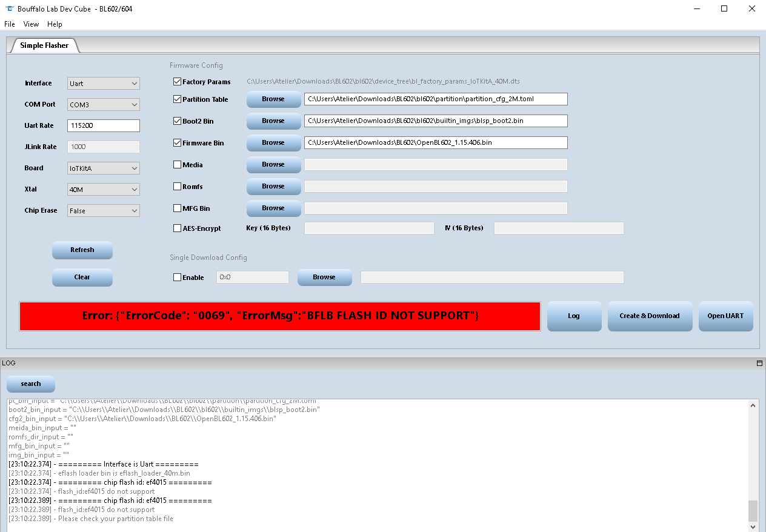
Task: Click log line 'romfs_dir_input = ""'
Action: pos(41,437)
